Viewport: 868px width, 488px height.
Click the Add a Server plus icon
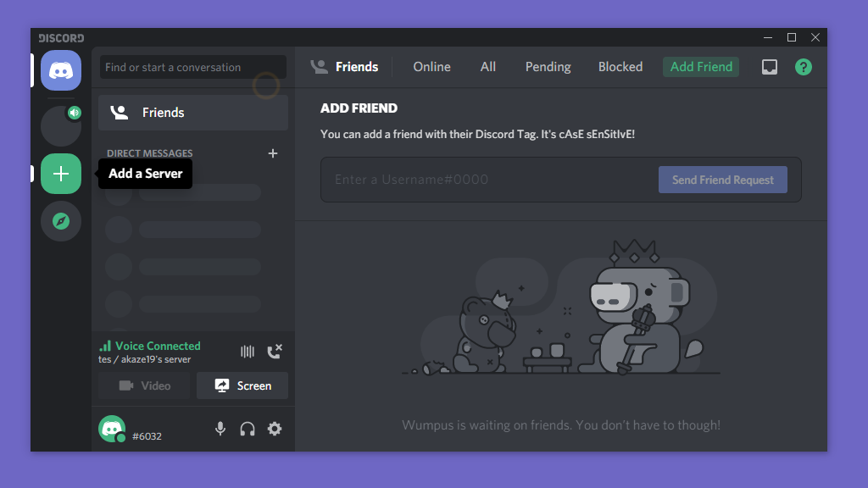coord(61,174)
